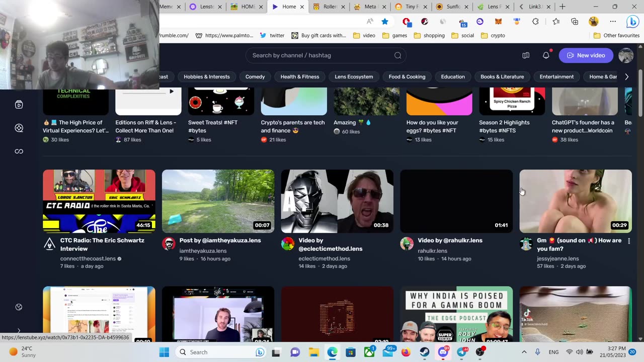Open the Explore icon in left sidebar
Viewport: 644px width, 362px height.
point(19,128)
